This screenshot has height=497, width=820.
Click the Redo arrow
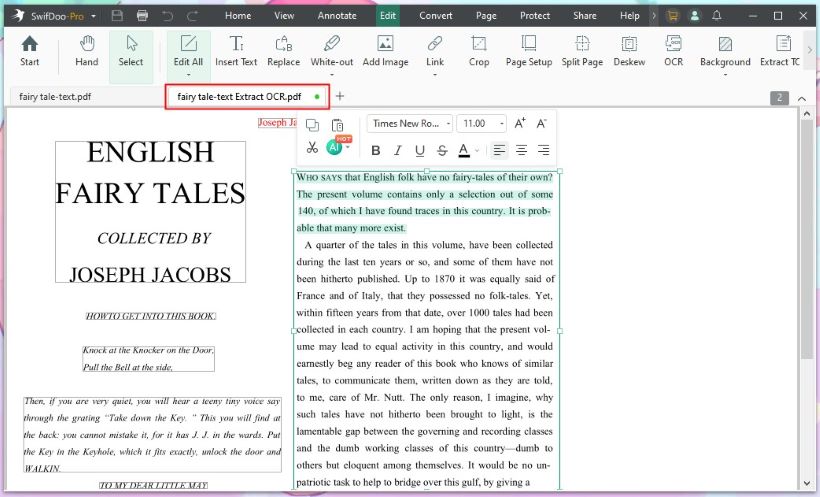(x=192, y=16)
